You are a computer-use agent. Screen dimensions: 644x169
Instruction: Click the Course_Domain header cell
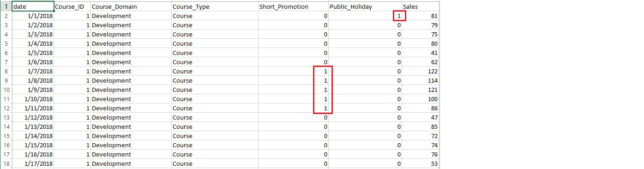coord(131,7)
